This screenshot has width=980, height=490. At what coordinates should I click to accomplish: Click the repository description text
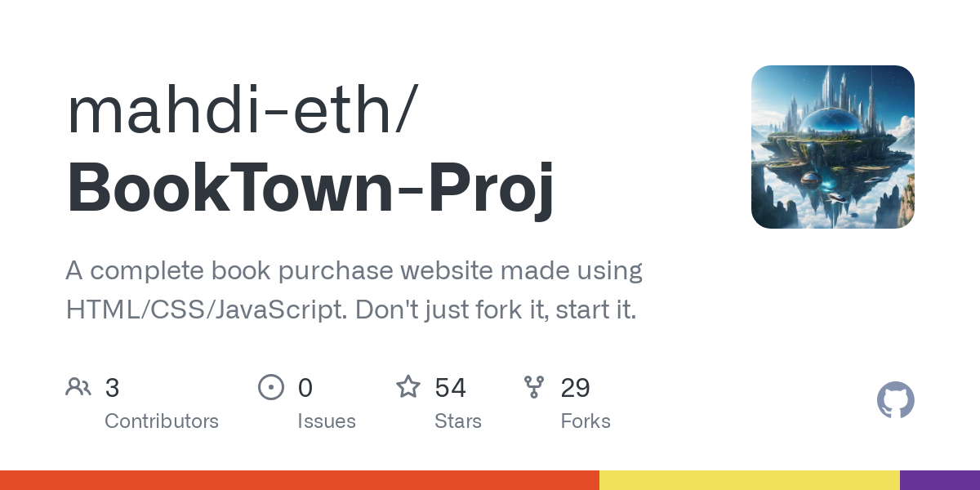(x=354, y=290)
